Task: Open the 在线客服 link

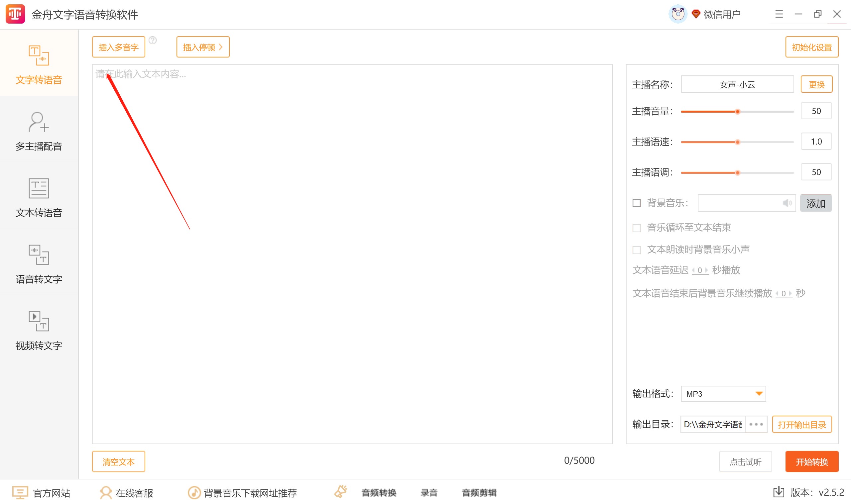Action: (x=135, y=493)
